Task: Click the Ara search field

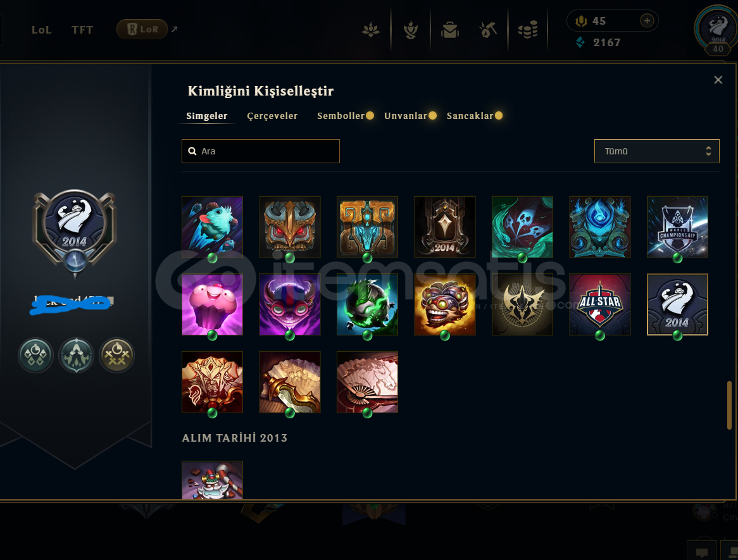Action: (x=260, y=151)
